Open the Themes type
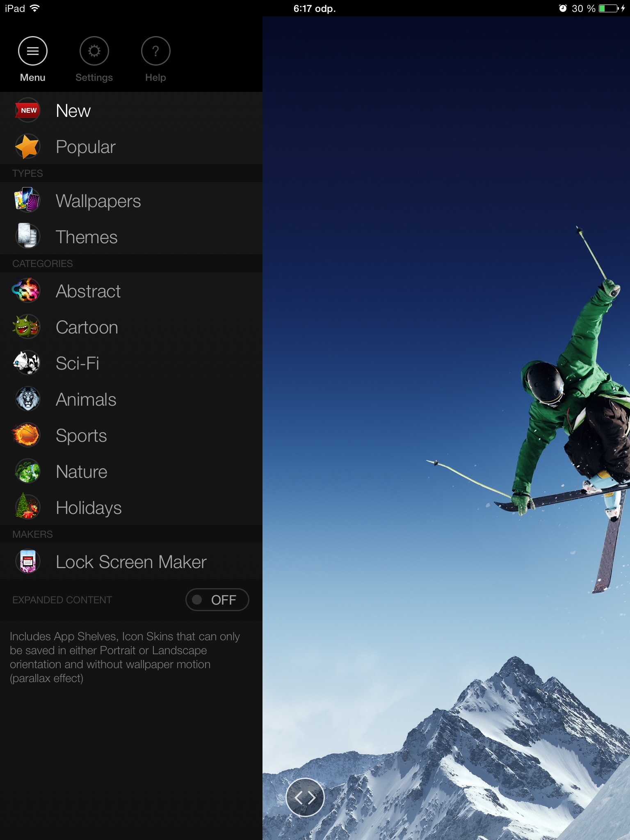 pyautogui.click(x=87, y=237)
